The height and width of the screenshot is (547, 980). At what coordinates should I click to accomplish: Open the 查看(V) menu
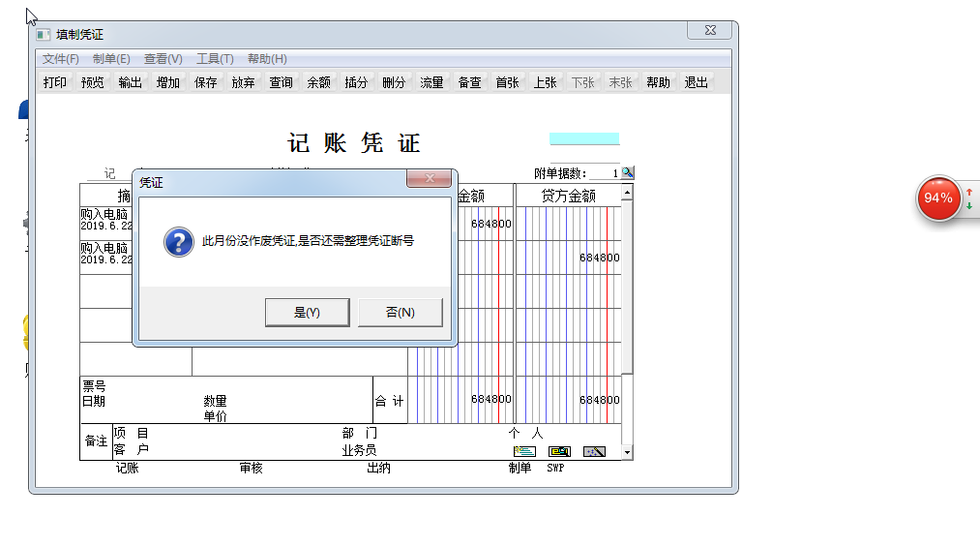click(x=163, y=59)
